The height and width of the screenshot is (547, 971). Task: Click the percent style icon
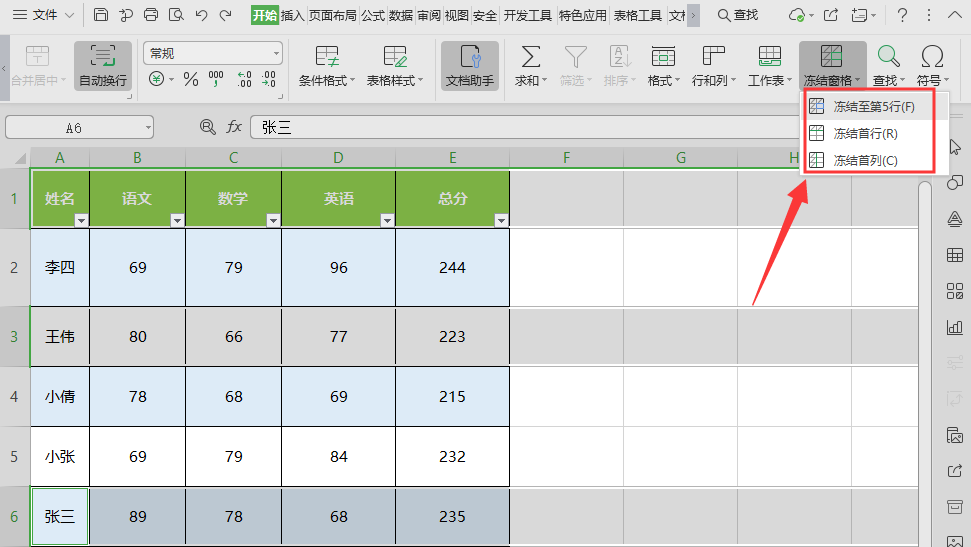189,79
